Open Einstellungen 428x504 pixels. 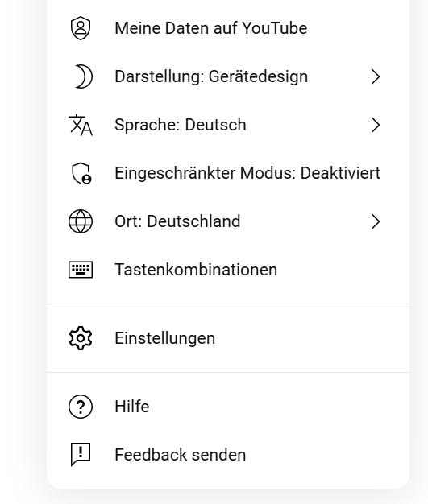point(228,338)
